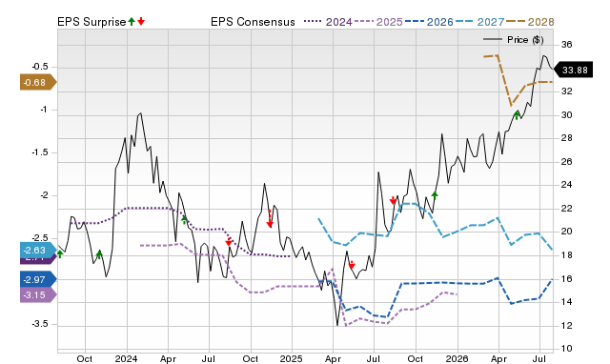Image resolution: width=610 pixels, height=364 pixels.
Task: Click the 18 label on price axis
Action: (x=567, y=255)
